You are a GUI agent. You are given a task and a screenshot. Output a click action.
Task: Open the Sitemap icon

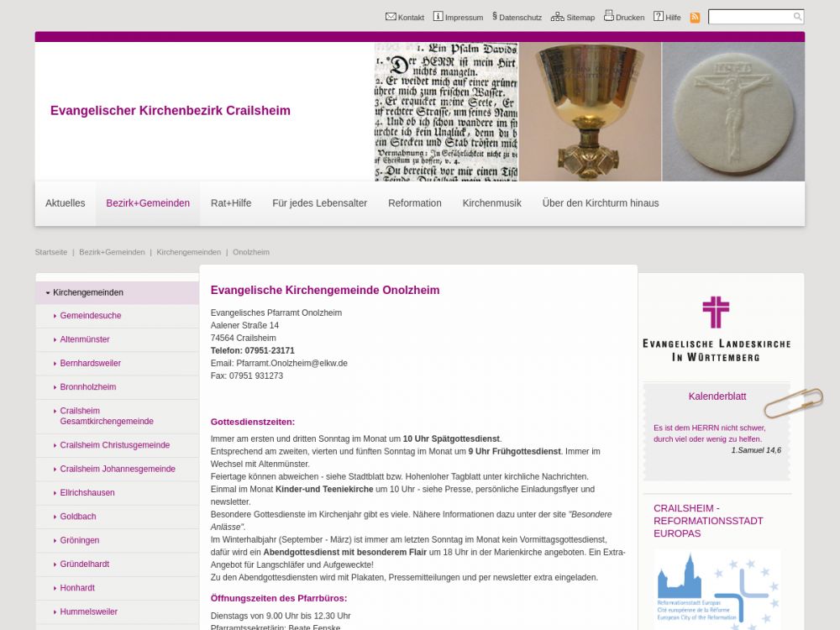click(x=558, y=17)
